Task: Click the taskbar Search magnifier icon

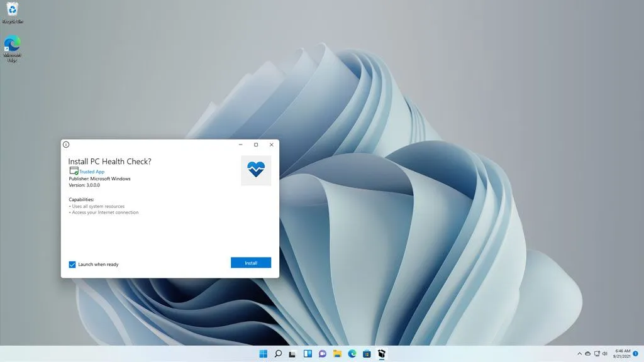Action: pos(278,354)
